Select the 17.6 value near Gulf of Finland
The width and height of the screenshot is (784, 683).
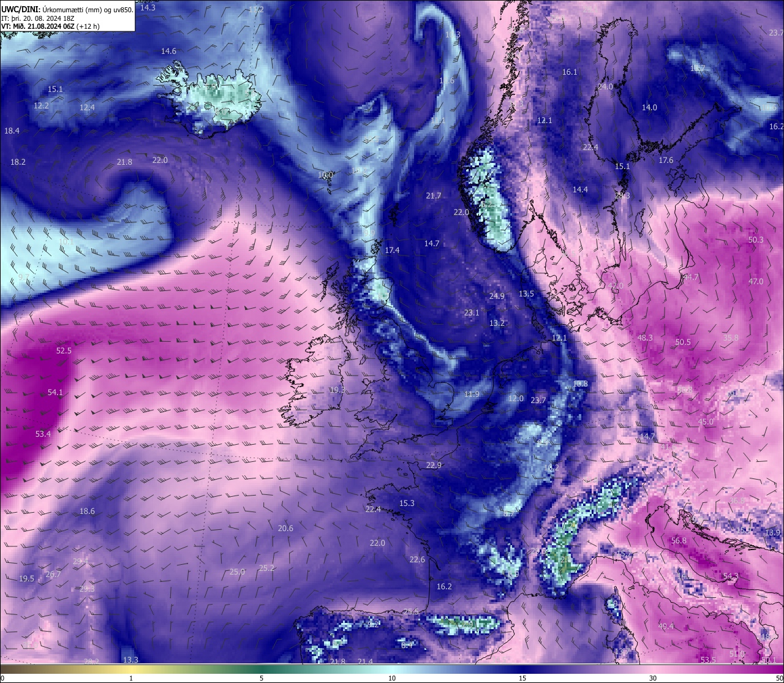tap(666, 160)
